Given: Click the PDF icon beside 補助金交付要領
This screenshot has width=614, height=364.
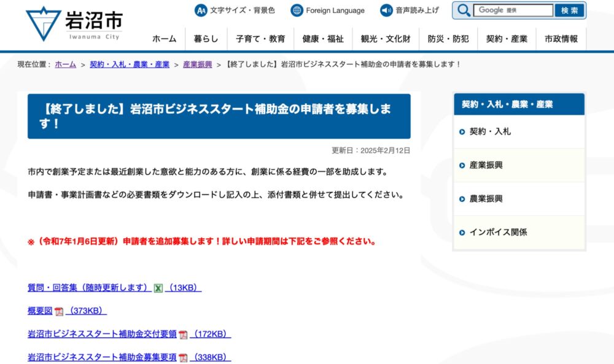Looking at the screenshot, I should pyautogui.click(x=183, y=335).
